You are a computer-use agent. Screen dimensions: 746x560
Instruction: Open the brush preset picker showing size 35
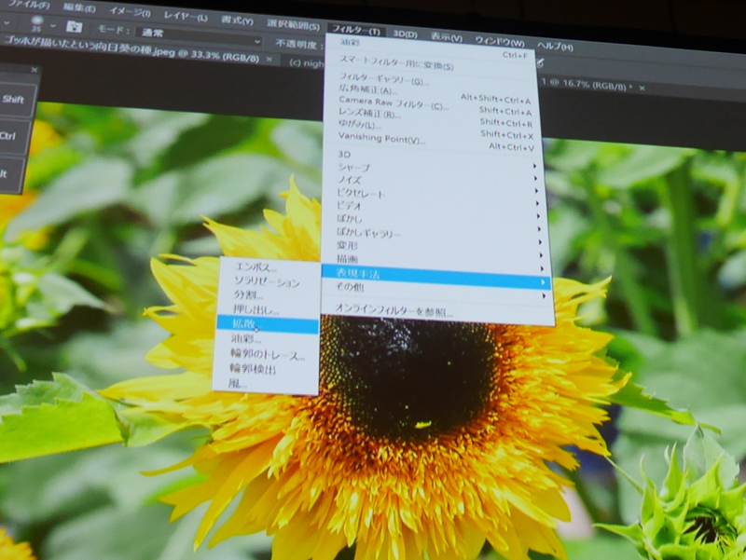pyautogui.click(x=37, y=22)
